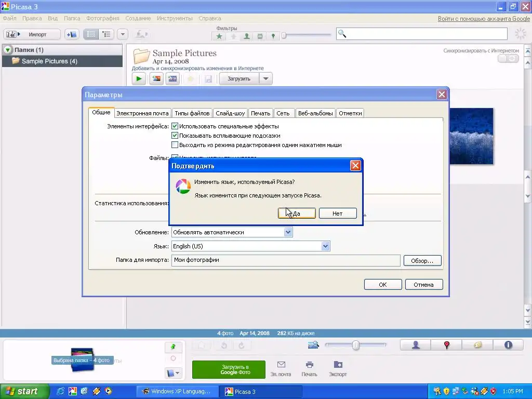Open the view options dropdown arrow in the toolbar
This screenshot has width=532, height=399.
click(123, 34)
